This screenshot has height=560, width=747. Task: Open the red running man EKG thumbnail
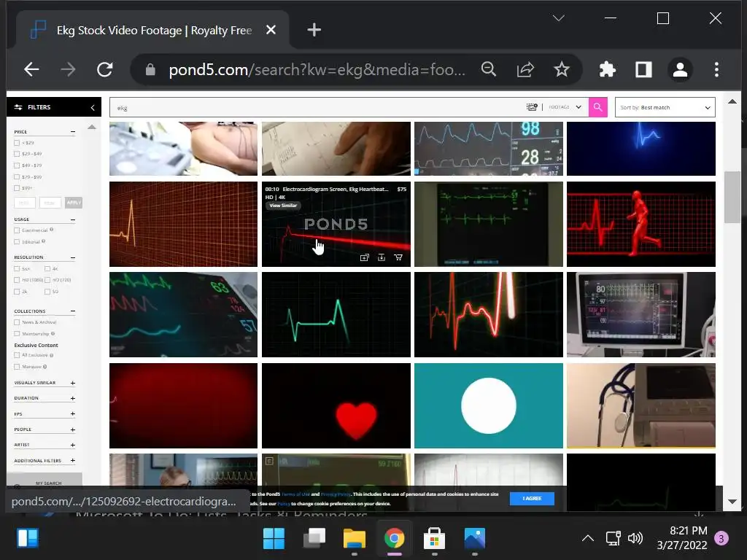click(x=641, y=225)
